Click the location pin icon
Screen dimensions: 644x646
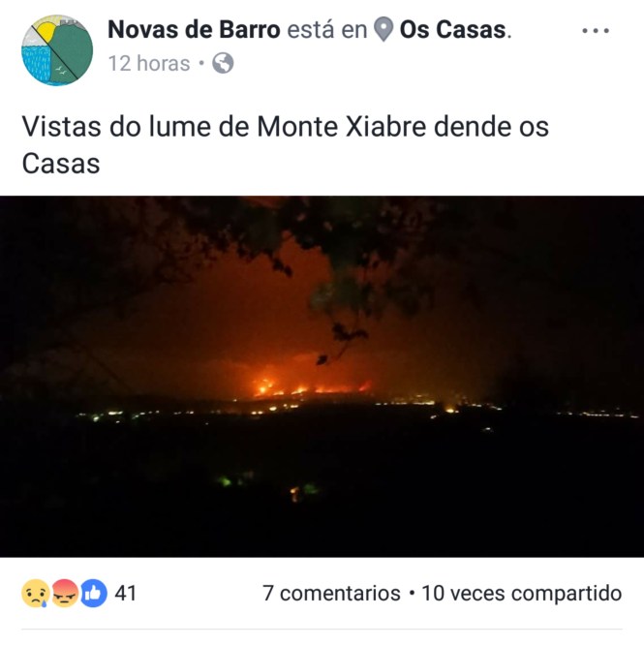coord(383,29)
